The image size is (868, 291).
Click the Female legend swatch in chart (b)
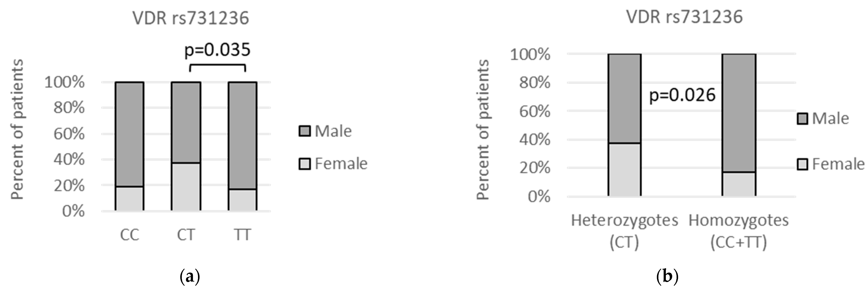coord(802,164)
